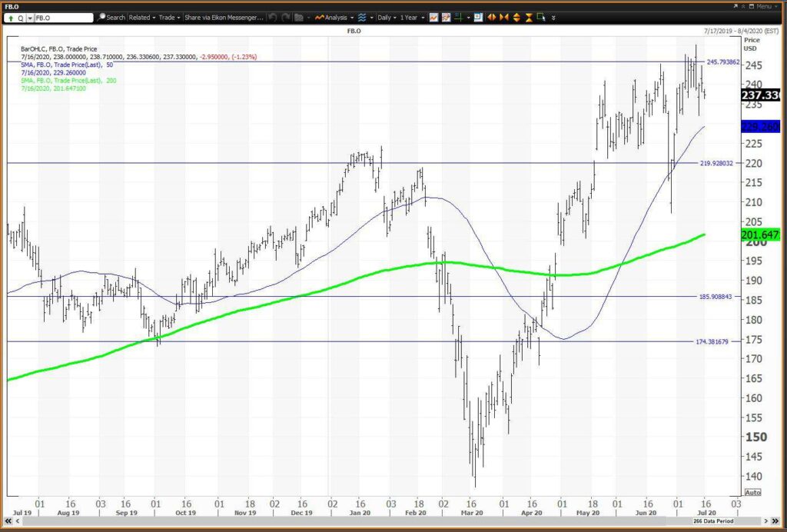
Task: Click the blue 229.26 SMA price tag
Action: (x=760, y=127)
